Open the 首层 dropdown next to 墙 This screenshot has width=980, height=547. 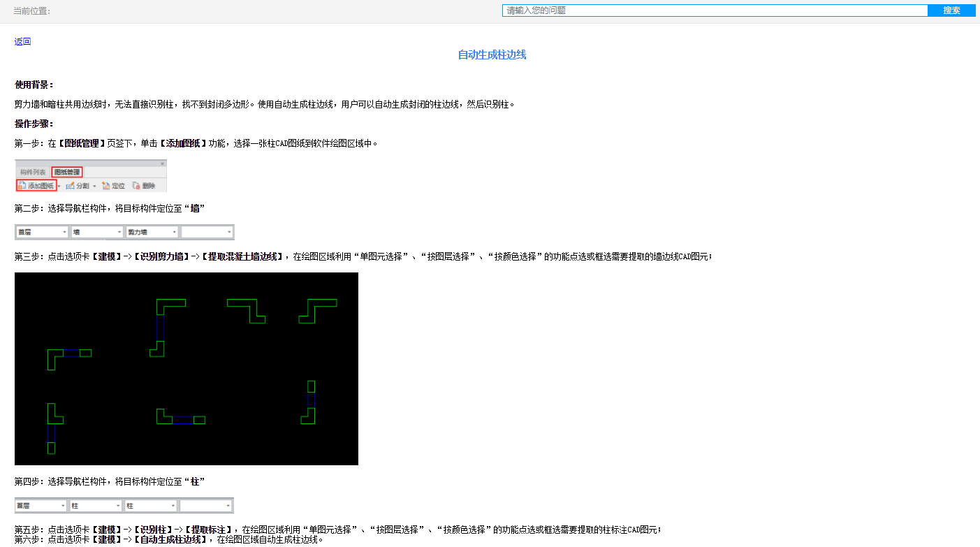pos(42,232)
